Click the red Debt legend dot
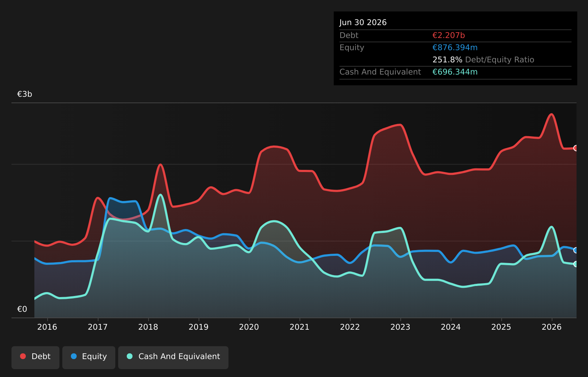The height and width of the screenshot is (377, 588). coord(23,356)
